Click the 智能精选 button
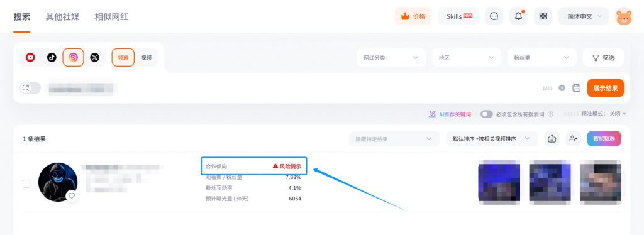644x235 pixels. 604,139
